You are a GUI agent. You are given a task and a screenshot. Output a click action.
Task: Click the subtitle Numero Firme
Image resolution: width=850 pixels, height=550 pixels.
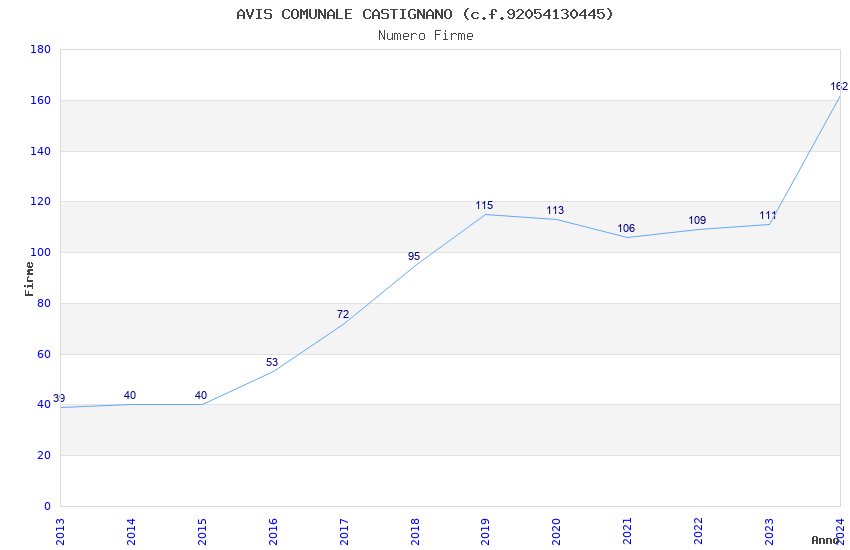click(426, 36)
